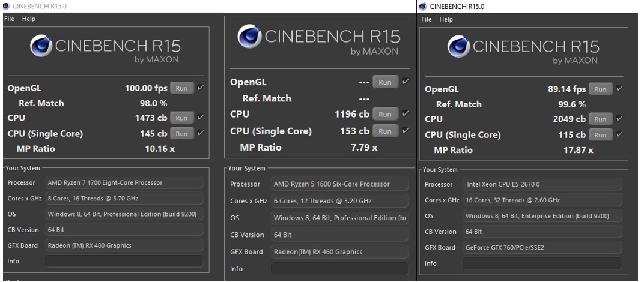
Task: Click the 1473 cb CPU score
Action: [x=151, y=118]
